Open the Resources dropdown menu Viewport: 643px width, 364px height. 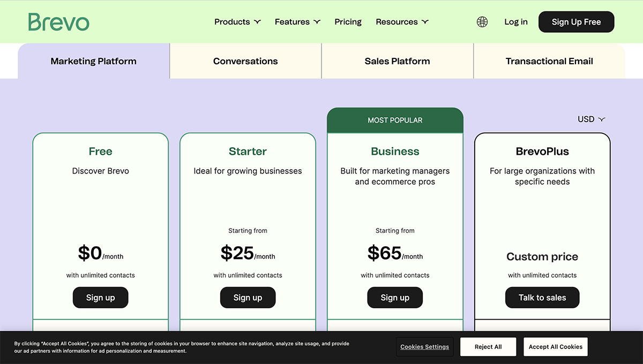(x=402, y=21)
